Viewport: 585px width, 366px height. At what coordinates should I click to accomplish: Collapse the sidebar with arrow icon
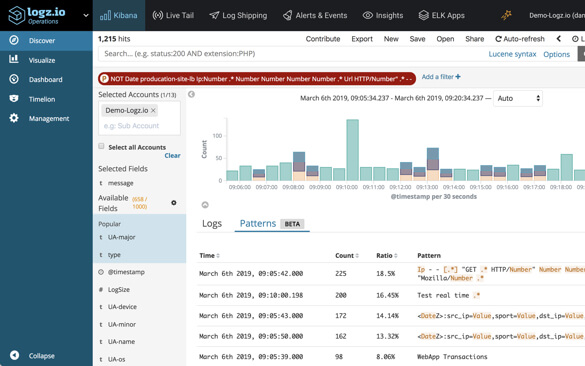15,355
